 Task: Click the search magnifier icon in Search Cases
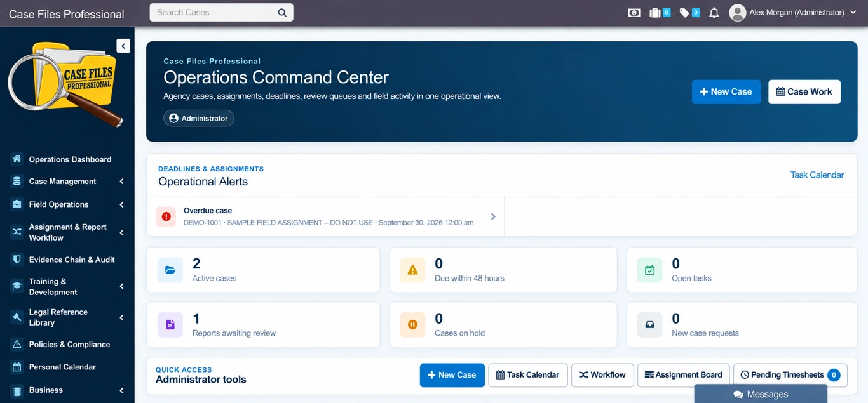point(282,13)
